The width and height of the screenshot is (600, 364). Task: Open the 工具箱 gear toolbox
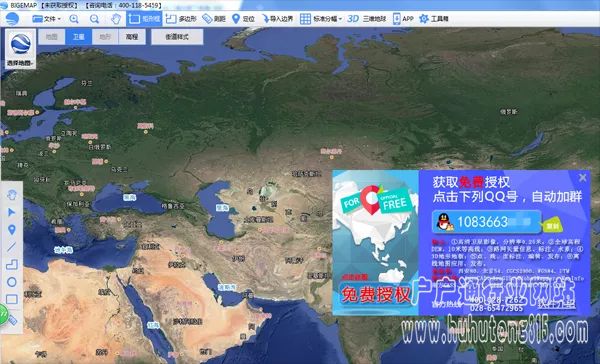coord(434,19)
